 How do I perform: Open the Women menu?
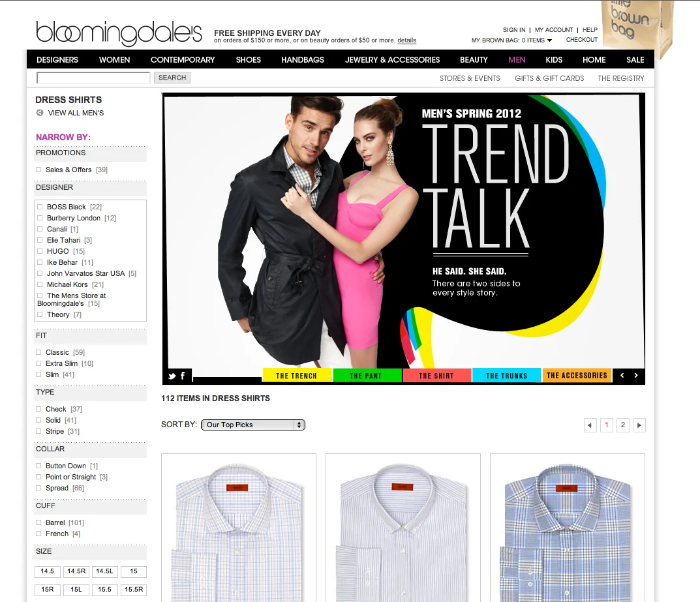(x=114, y=60)
